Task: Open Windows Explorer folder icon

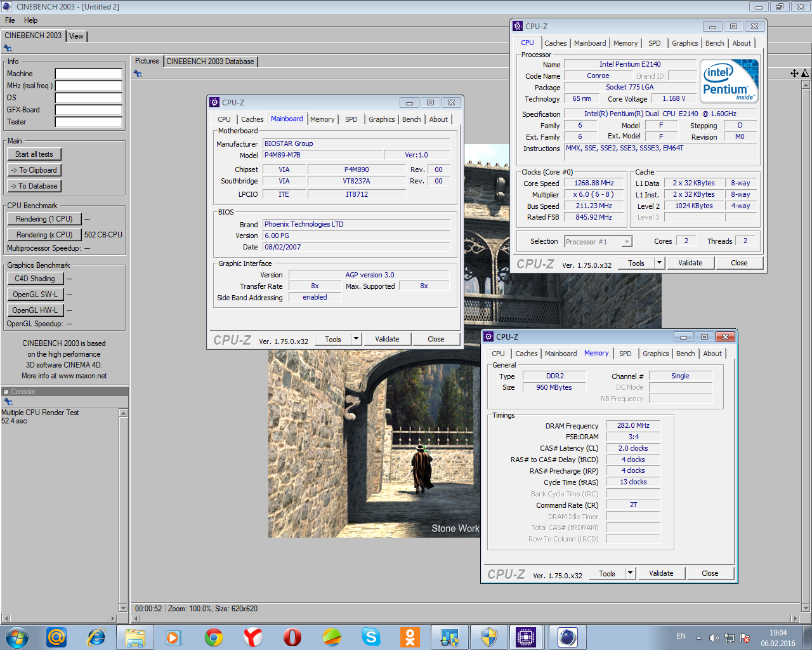Action: point(135,637)
